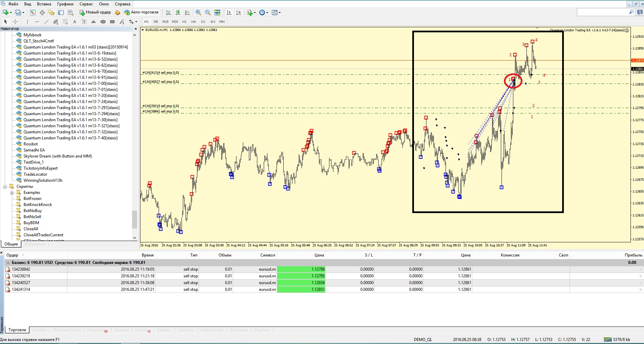
Task: Toggle the Авто-торговля button
Action: 141,12
